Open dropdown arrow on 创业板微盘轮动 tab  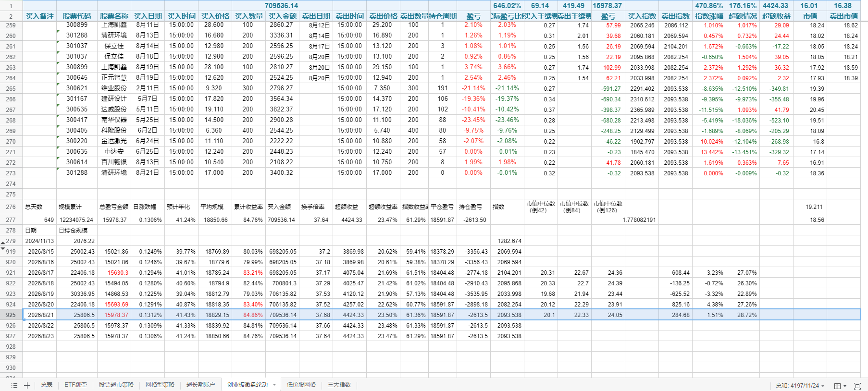(x=274, y=385)
